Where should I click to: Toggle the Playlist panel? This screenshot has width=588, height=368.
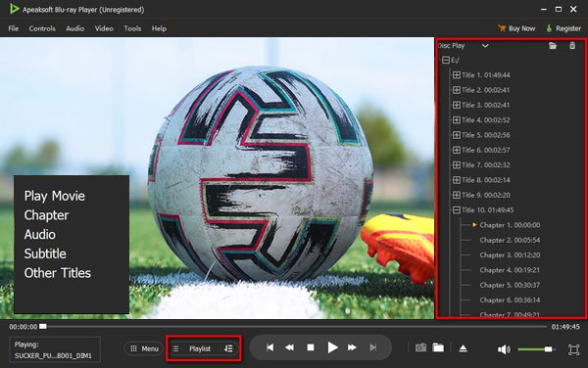pos(203,348)
